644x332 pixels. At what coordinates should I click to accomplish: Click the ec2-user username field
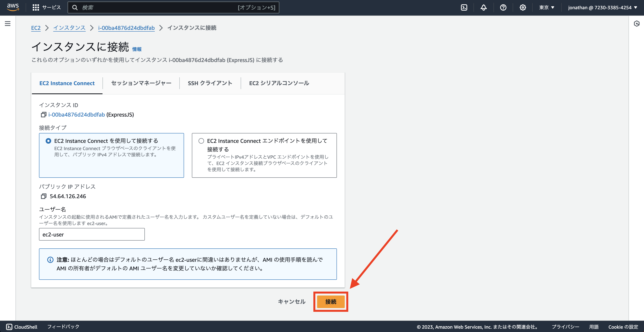(92, 234)
